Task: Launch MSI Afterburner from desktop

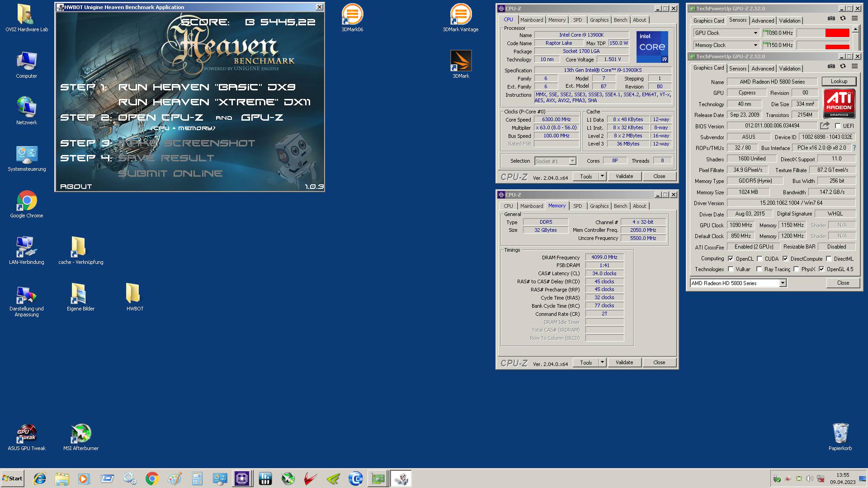Action: [81, 437]
